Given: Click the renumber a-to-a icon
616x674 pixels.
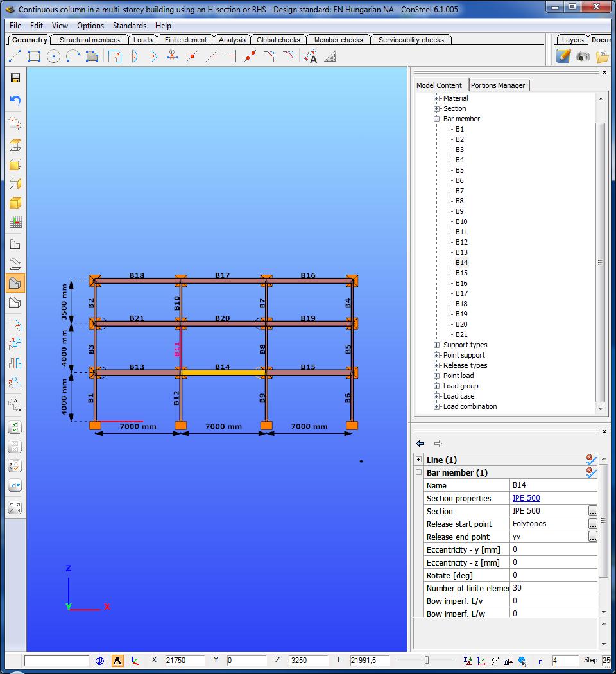Looking at the screenshot, I should coord(15,404).
